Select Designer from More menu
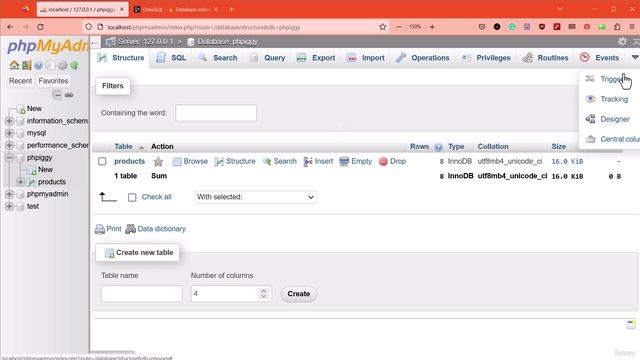 click(609, 119)
